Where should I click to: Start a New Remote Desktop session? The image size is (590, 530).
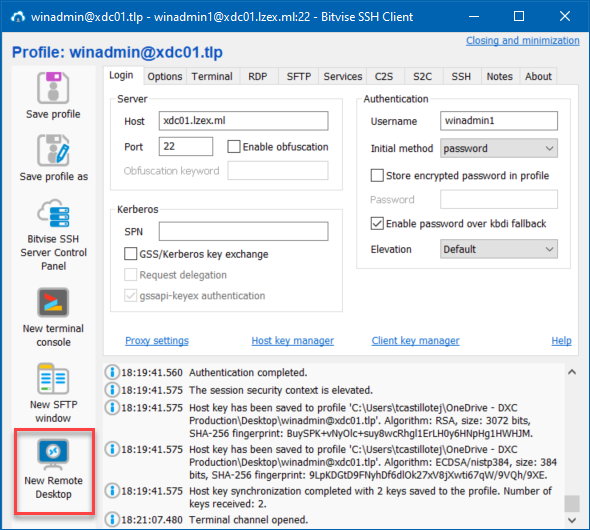tap(53, 454)
